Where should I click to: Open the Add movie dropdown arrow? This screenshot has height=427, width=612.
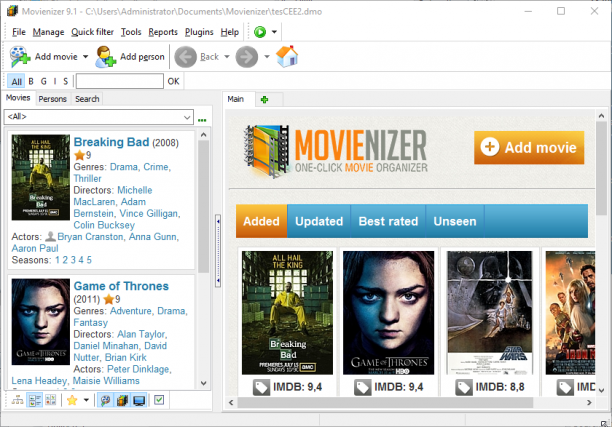(x=85, y=57)
